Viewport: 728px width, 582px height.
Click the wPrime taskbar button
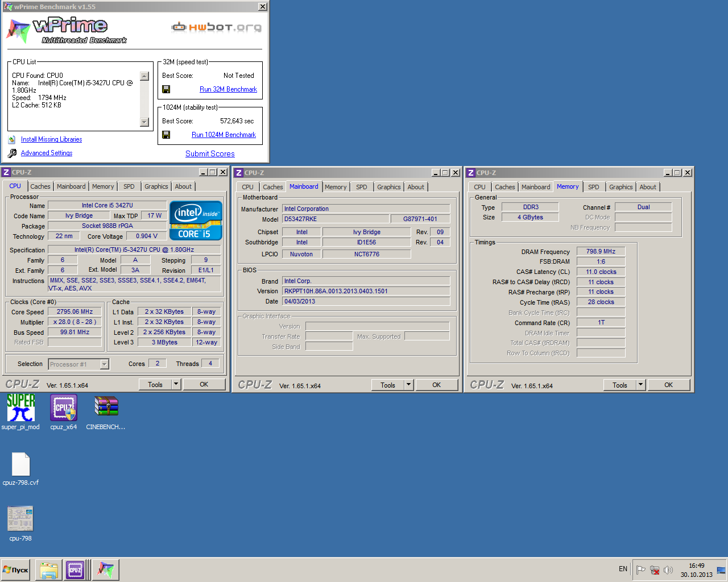pyautogui.click(x=105, y=570)
